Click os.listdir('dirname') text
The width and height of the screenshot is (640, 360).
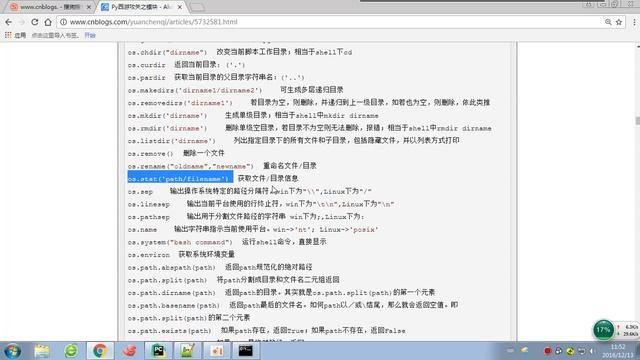171,141
